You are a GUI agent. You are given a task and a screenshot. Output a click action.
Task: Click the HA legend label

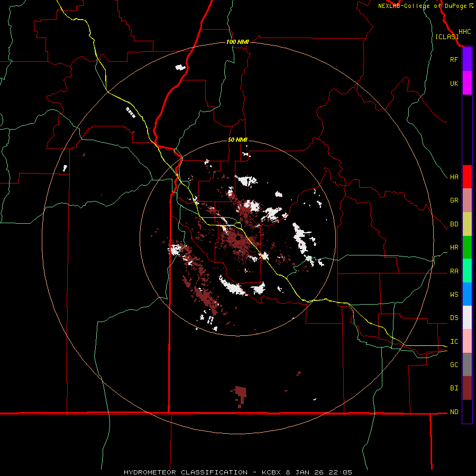pyautogui.click(x=454, y=177)
